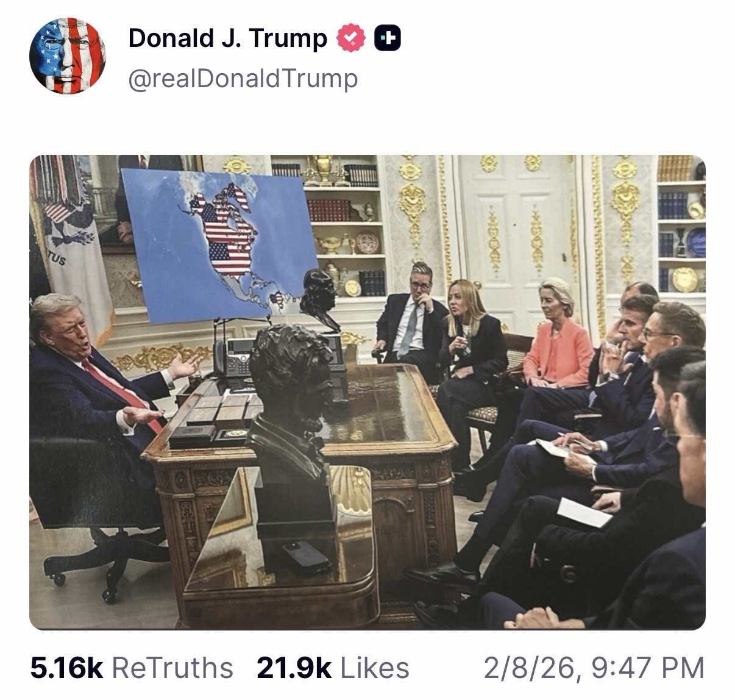The width and height of the screenshot is (735, 700).
Task: Click the blue books on the right shelf
Action: point(673,205)
